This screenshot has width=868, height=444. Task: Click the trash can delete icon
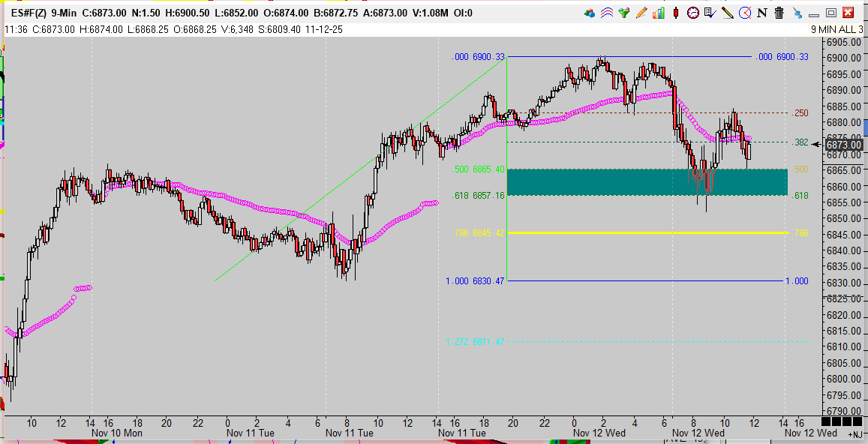click(x=779, y=13)
